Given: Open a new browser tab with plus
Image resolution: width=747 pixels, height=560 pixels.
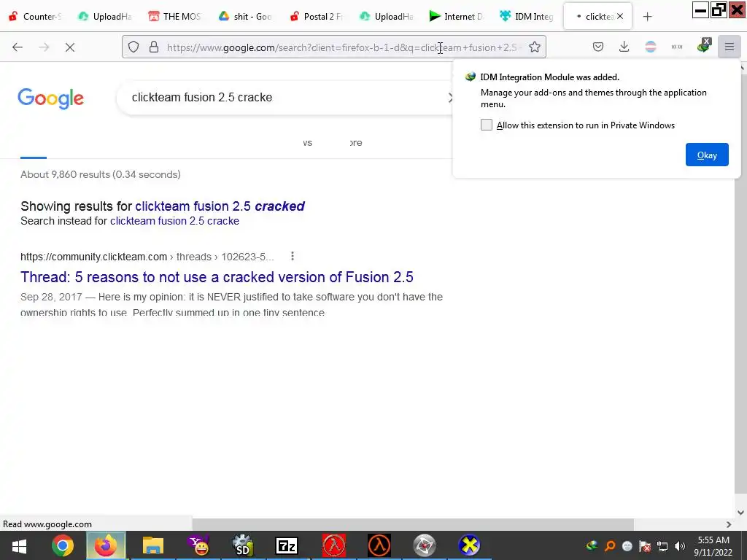Looking at the screenshot, I should tap(648, 17).
